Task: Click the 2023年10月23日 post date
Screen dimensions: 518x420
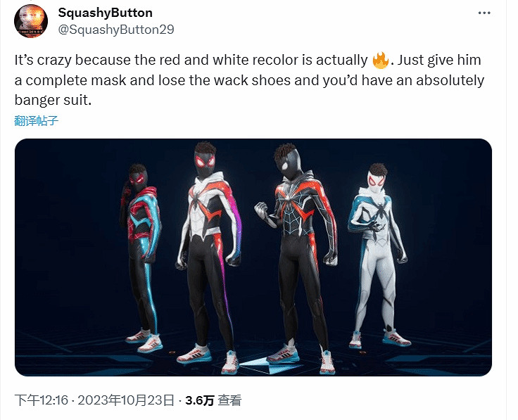Action: tap(126, 400)
